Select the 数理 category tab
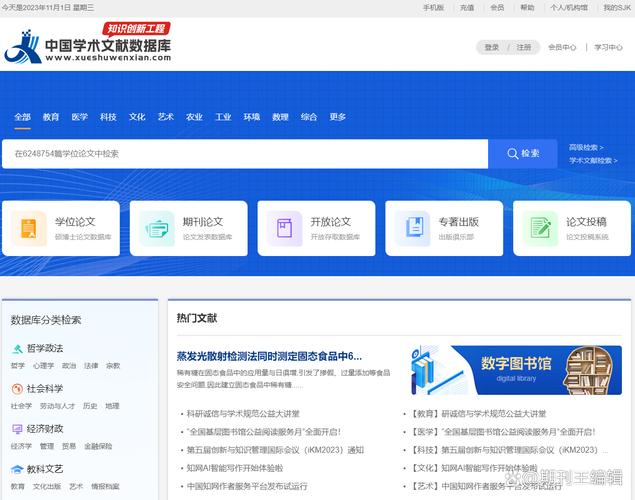Screen dimensions: 635x500 280,117
